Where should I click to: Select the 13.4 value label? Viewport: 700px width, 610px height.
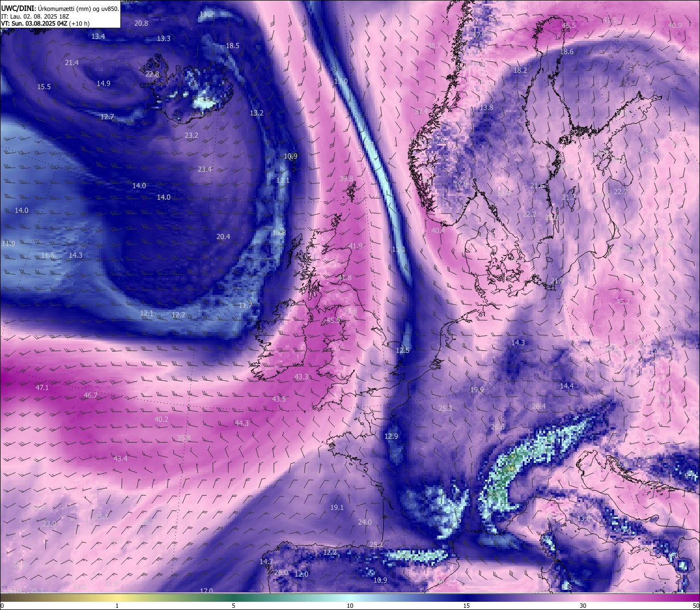98,36
